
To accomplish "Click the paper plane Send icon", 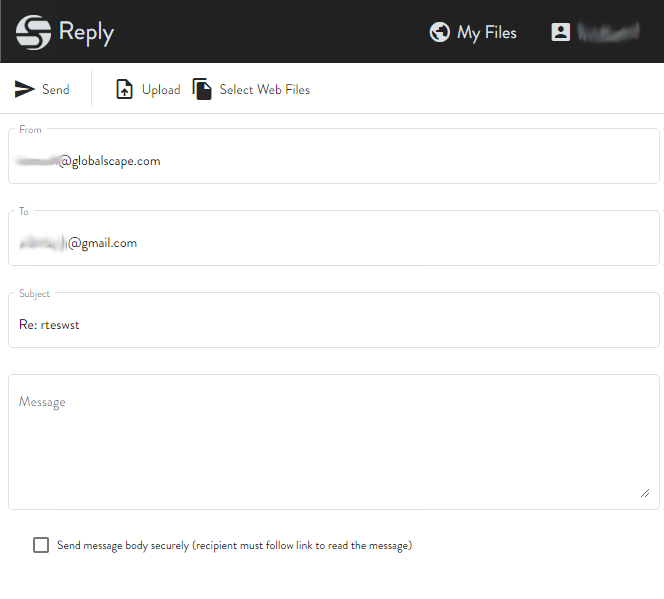I will pos(25,89).
